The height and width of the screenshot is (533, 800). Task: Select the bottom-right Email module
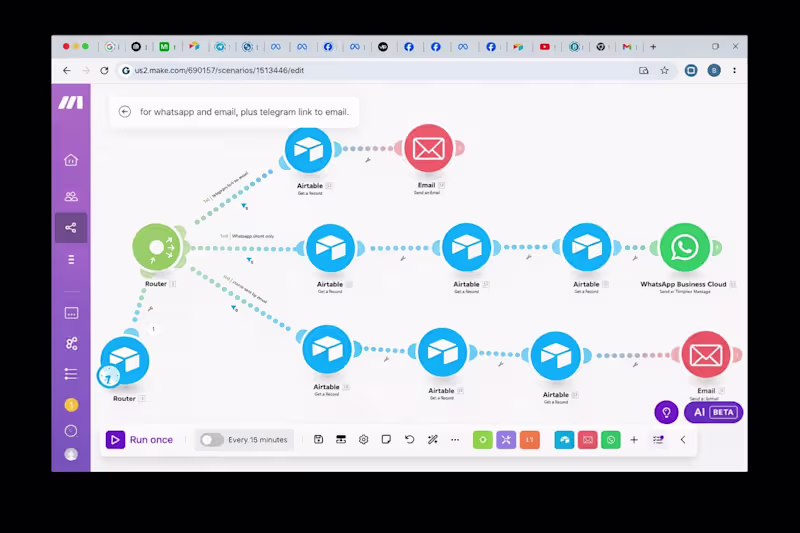(x=706, y=354)
